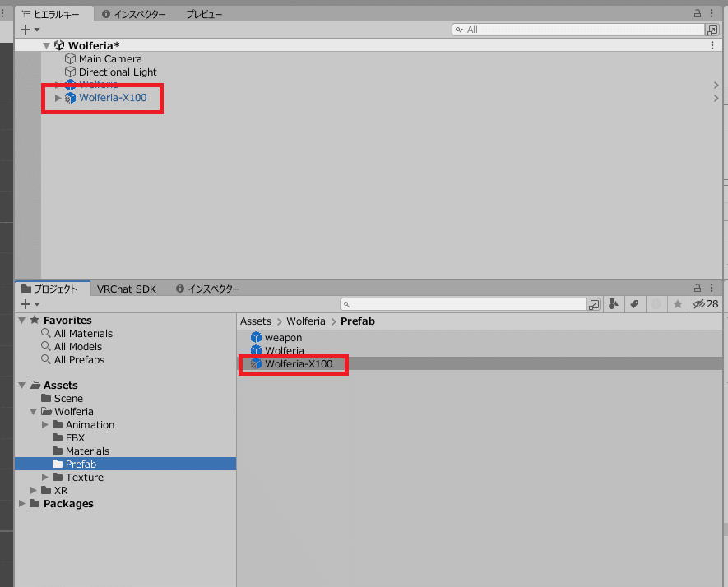Image resolution: width=728 pixels, height=587 pixels.
Task: Click the Project search scope icon
Action: [594, 304]
